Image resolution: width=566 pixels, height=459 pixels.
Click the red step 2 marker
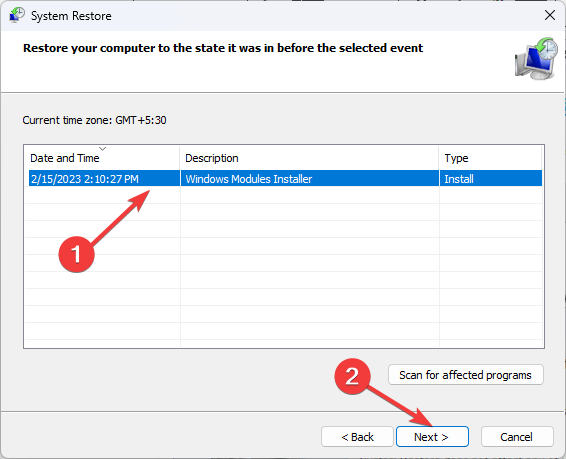[352, 376]
